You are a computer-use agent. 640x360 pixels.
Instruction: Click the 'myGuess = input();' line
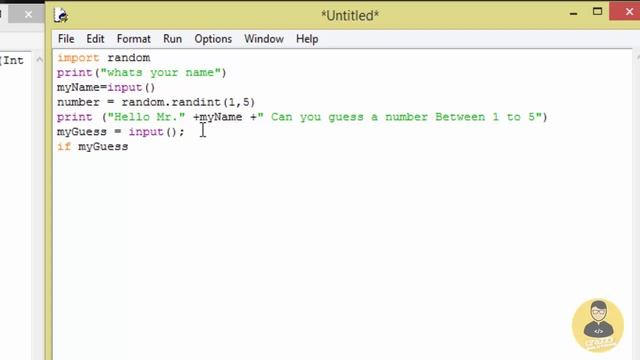120,132
